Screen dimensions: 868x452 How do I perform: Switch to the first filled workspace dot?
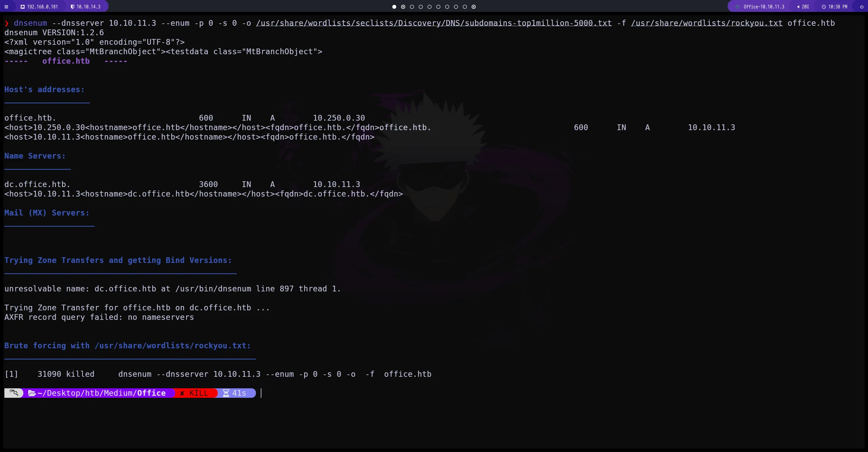click(394, 7)
